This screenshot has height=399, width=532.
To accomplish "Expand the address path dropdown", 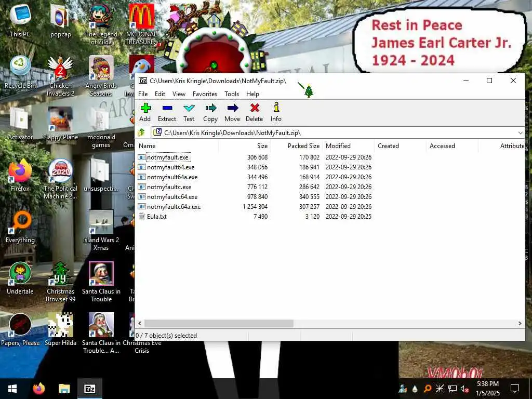I will [x=520, y=132].
